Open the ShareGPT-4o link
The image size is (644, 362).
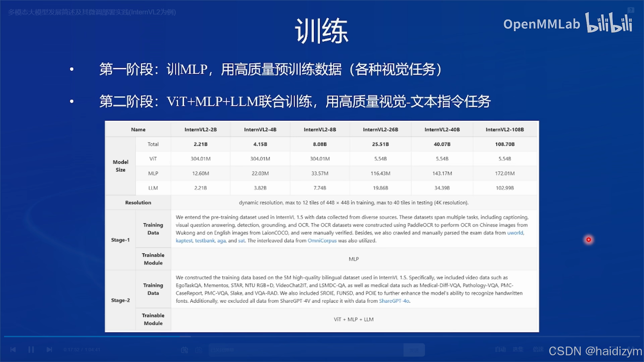click(393, 301)
